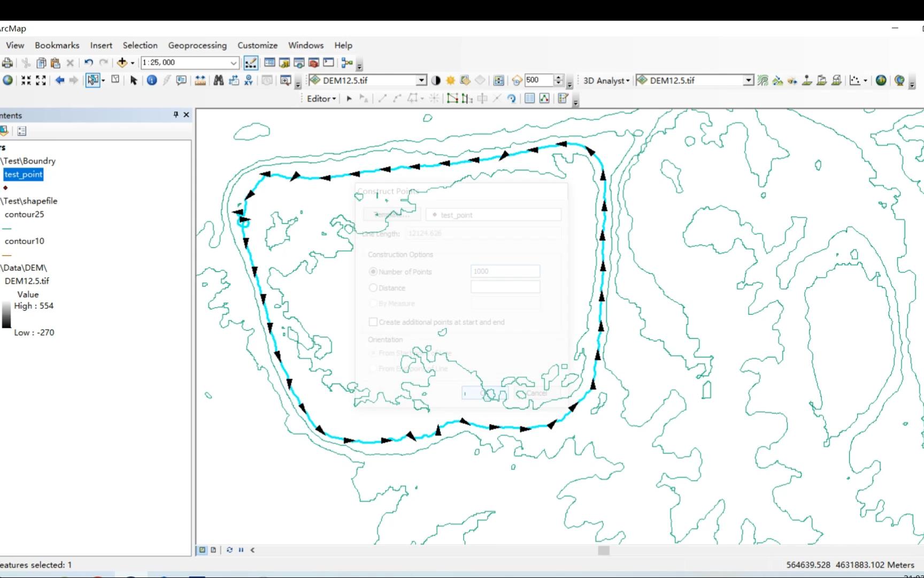This screenshot has width=924, height=578.
Task: Open the ArcToolbox window
Action: tap(313, 63)
